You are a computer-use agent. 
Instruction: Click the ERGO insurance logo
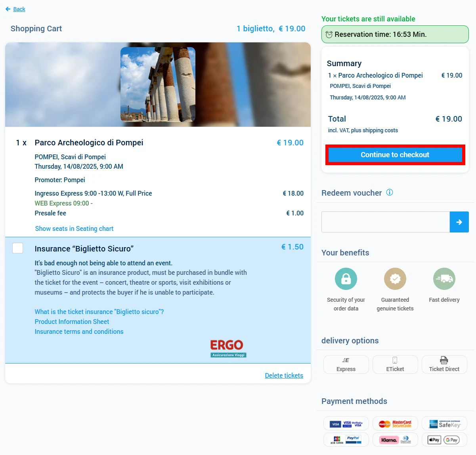pyautogui.click(x=228, y=348)
